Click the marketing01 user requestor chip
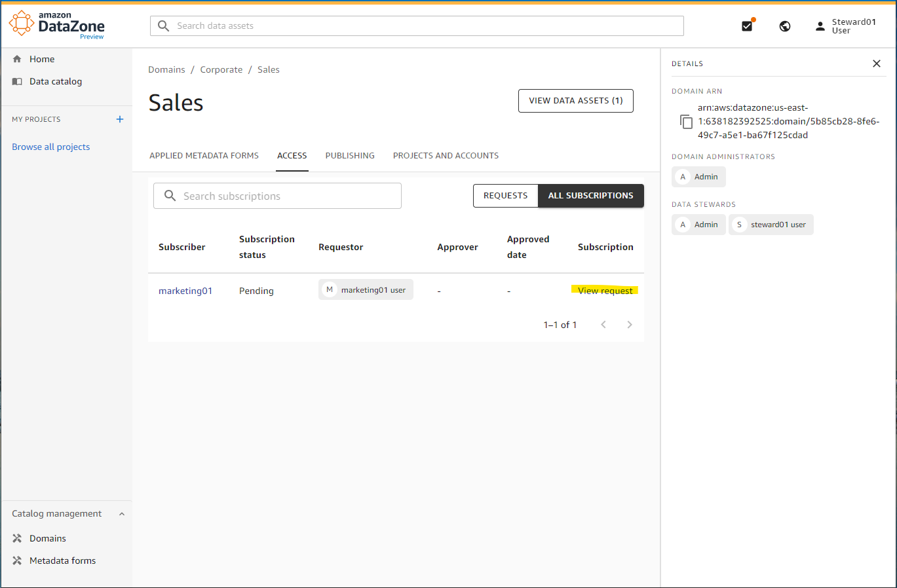The width and height of the screenshot is (897, 588). tap(366, 289)
